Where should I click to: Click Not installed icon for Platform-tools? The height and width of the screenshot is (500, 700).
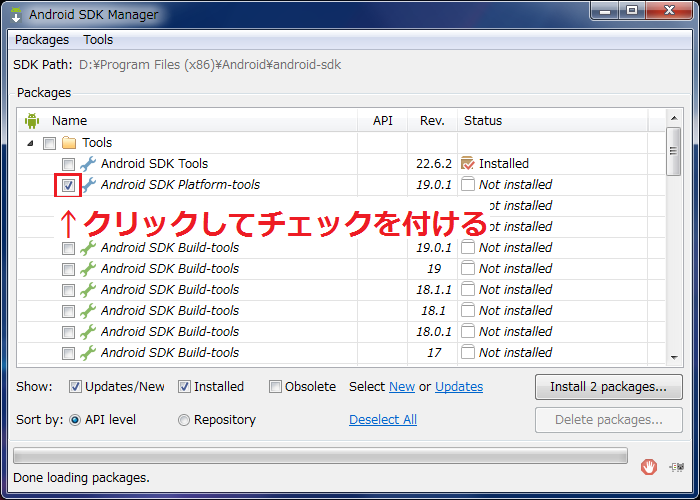click(x=467, y=184)
